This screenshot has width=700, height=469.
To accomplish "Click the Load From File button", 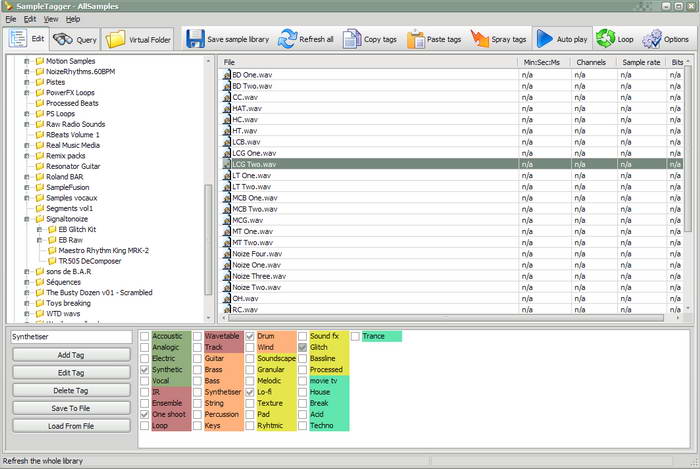I will coord(71,426).
